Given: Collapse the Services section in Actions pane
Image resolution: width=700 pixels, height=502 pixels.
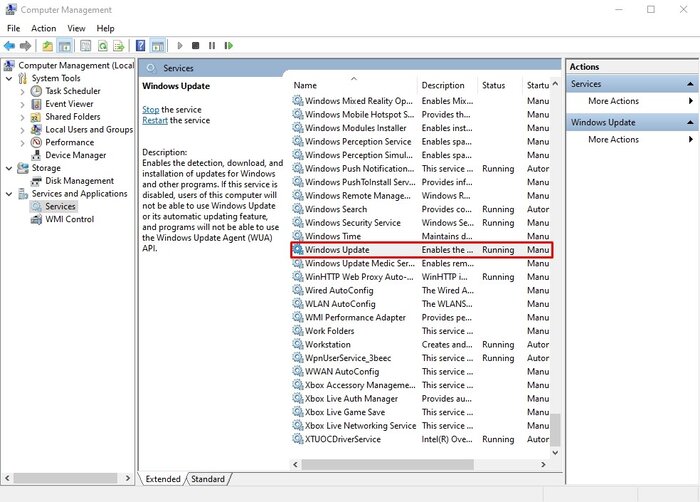Looking at the screenshot, I should [690, 84].
